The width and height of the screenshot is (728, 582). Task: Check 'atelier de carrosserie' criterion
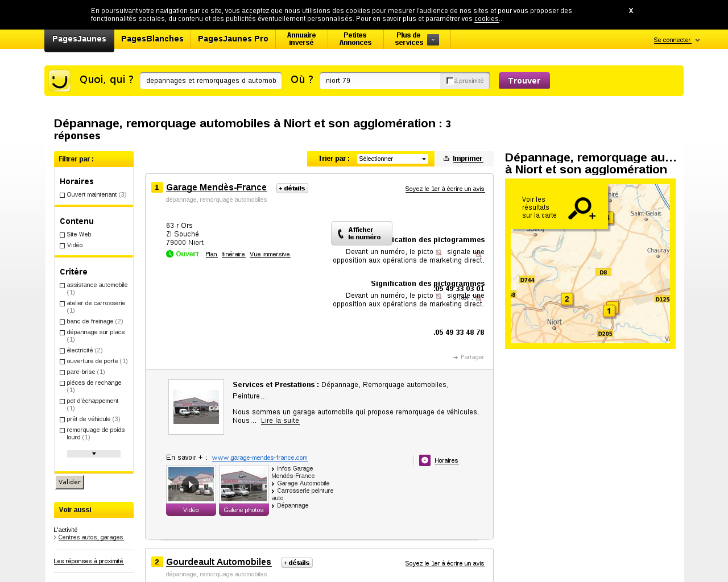[63, 304]
